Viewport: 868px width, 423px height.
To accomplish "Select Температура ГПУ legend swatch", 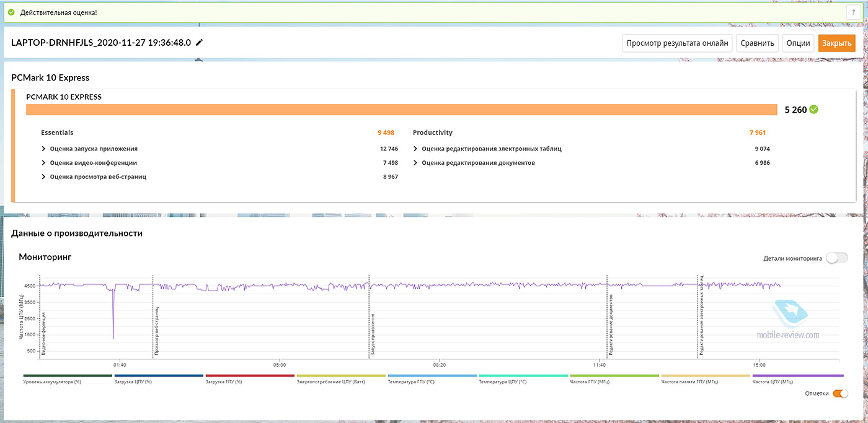I will click(432, 375).
